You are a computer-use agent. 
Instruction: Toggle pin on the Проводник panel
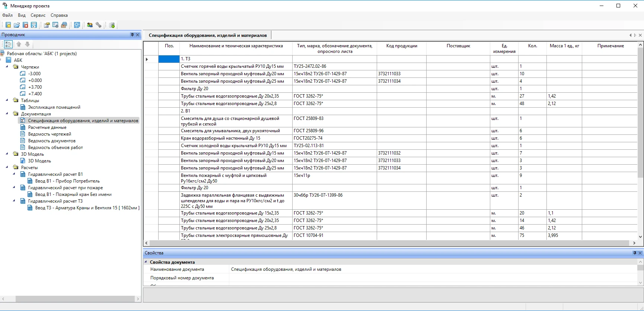coord(132,35)
